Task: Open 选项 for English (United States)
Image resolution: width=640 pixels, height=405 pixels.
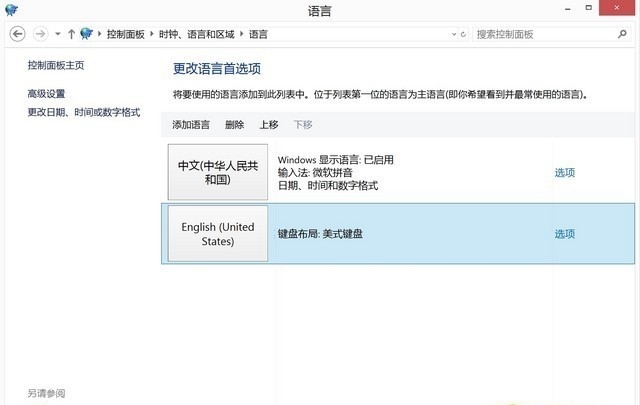Action: 564,234
